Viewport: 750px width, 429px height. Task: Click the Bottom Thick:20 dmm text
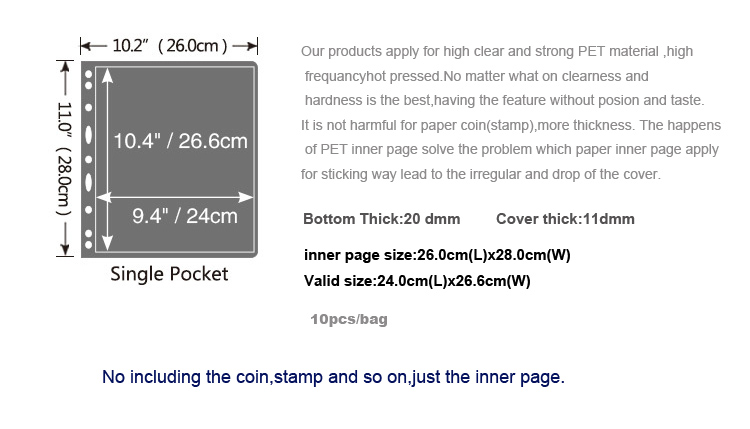(x=382, y=219)
